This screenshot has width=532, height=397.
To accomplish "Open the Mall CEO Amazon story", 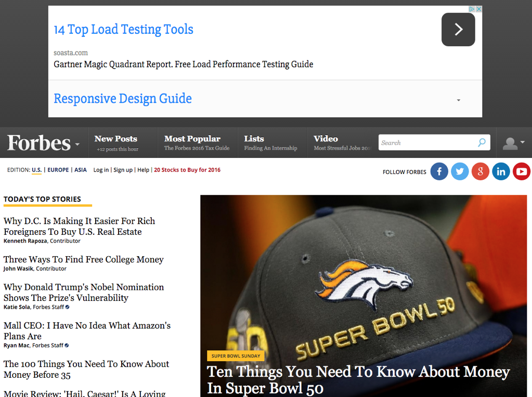I will (87, 330).
